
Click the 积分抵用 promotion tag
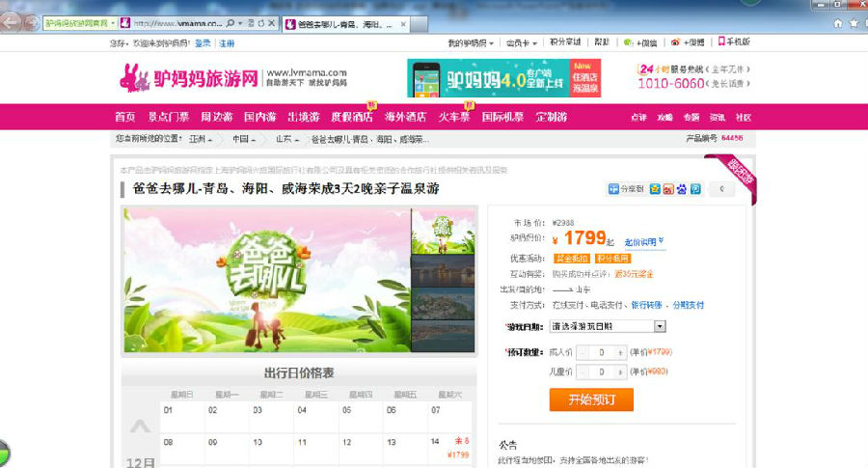coord(612,259)
